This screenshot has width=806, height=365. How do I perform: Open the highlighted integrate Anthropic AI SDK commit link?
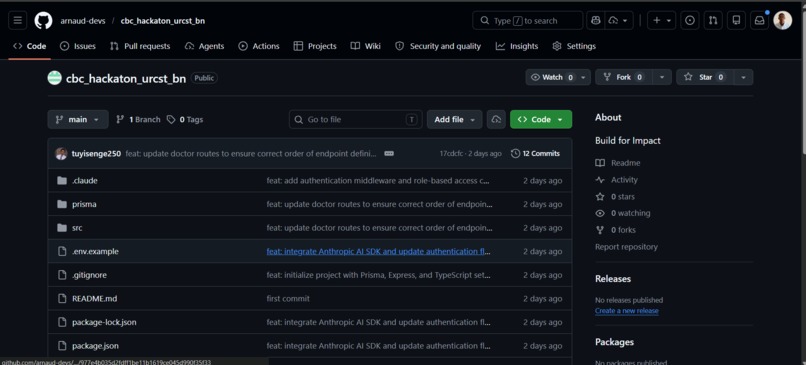[x=378, y=251]
